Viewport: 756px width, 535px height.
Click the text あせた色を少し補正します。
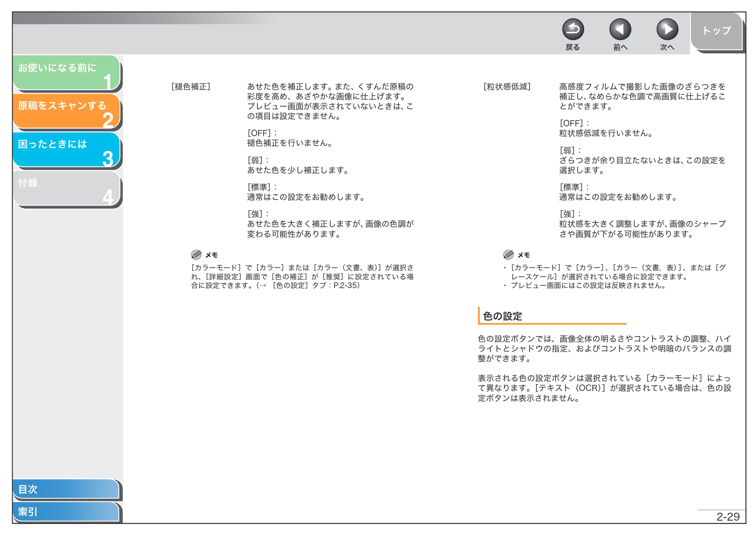(298, 170)
